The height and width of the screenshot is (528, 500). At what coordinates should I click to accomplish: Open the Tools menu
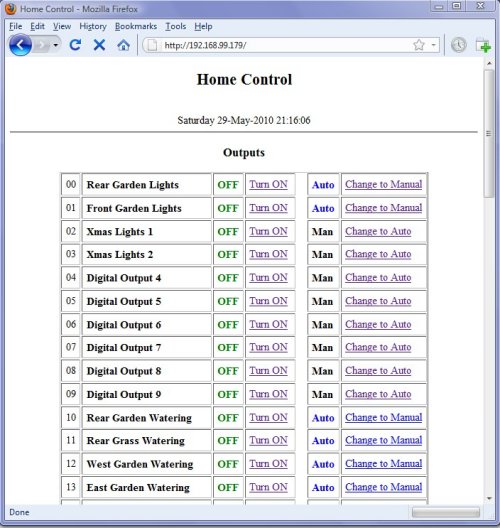(x=175, y=26)
